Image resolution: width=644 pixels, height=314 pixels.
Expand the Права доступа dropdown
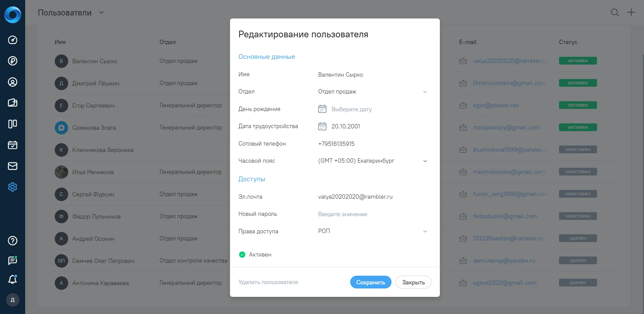point(373,231)
